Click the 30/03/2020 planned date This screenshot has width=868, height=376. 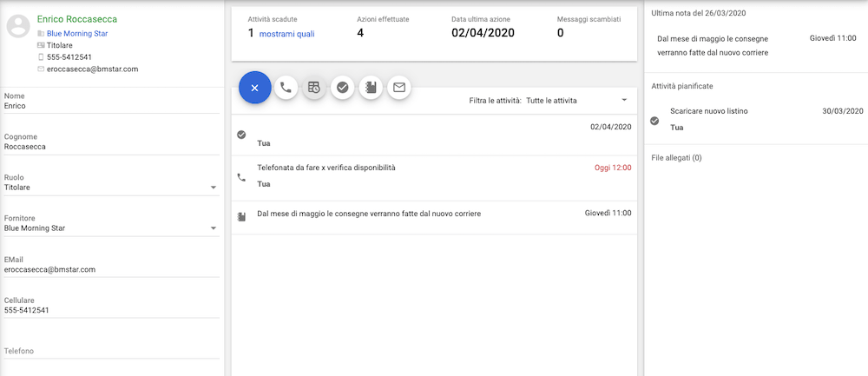[x=843, y=111]
